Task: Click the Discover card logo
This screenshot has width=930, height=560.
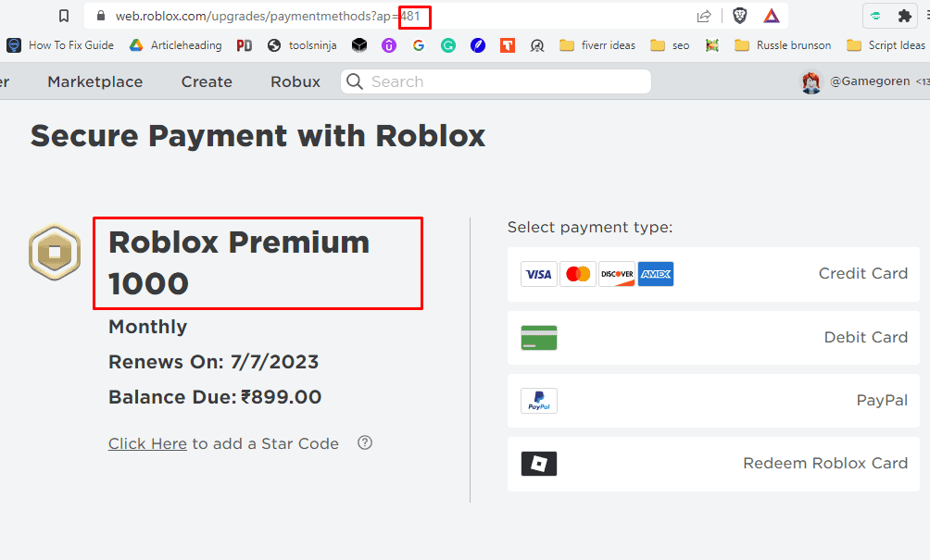Action: click(x=617, y=274)
